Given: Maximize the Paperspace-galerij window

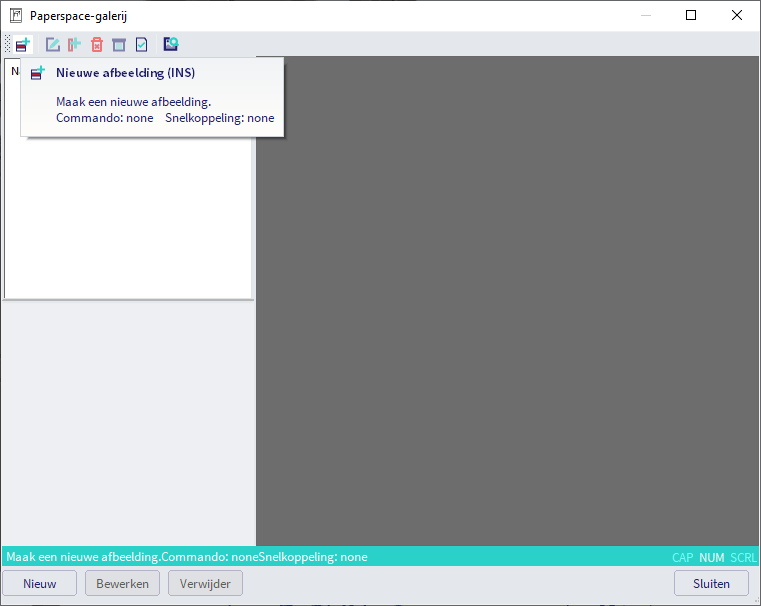Looking at the screenshot, I should click(x=691, y=16).
